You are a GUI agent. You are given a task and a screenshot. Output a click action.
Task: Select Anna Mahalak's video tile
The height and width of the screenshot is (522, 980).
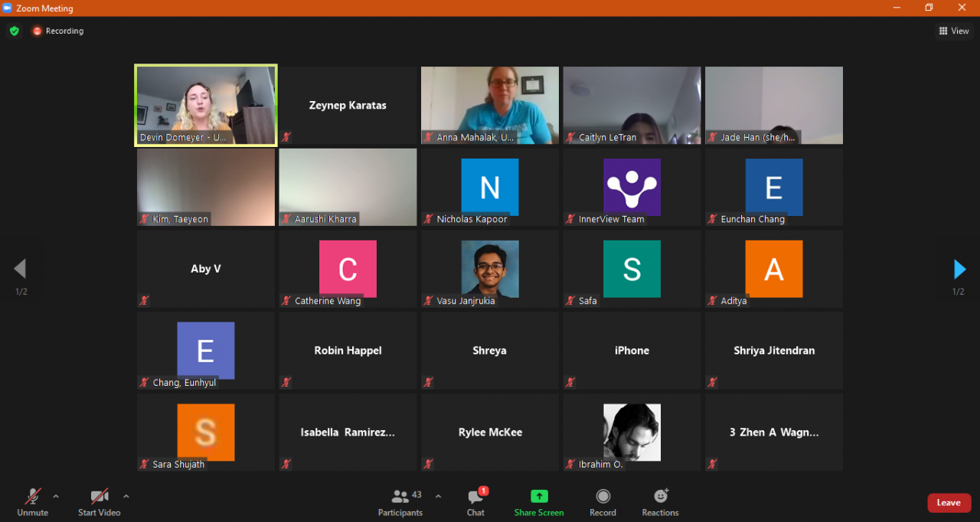[x=490, y=105]
